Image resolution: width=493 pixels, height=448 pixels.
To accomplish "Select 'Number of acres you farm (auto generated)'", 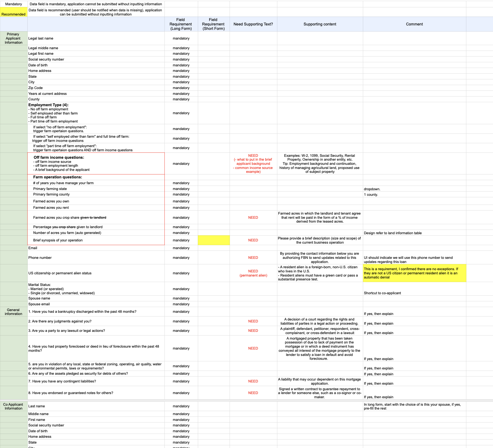I will point(96,233).
